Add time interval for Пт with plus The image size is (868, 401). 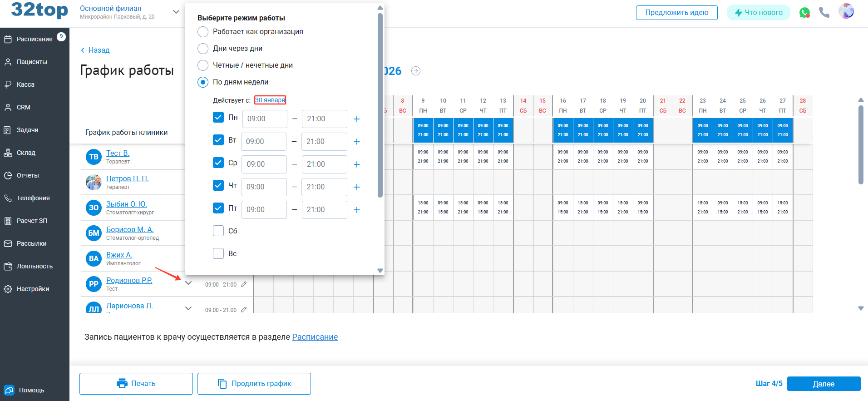click(x=357, y=210)
